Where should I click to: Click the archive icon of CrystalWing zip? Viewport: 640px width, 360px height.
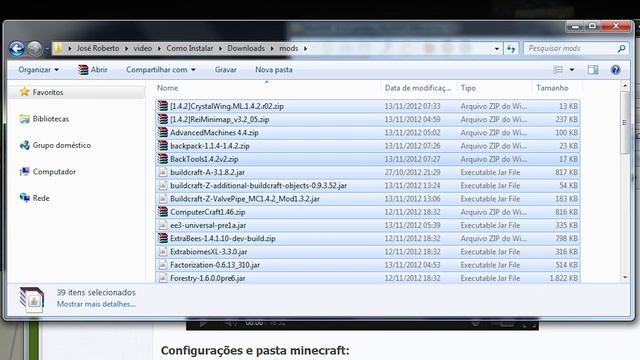coord(163,106)
